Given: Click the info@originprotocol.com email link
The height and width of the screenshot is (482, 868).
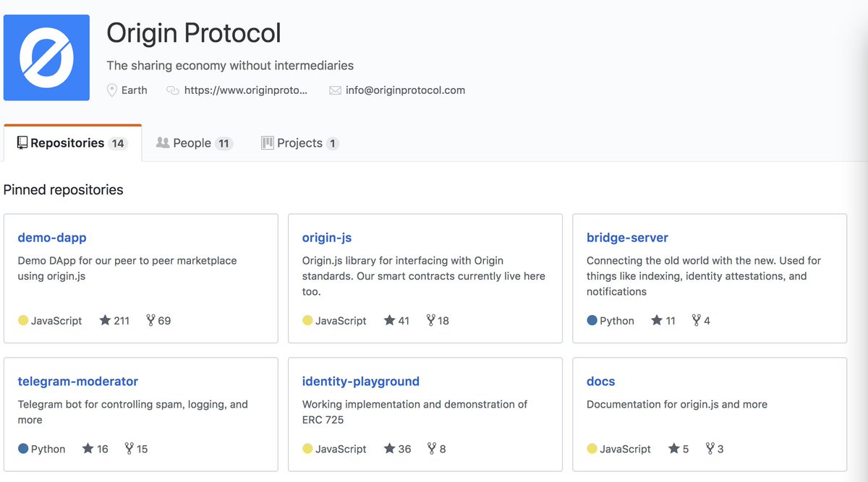Looking at the screenshot, I should (405, 90).
